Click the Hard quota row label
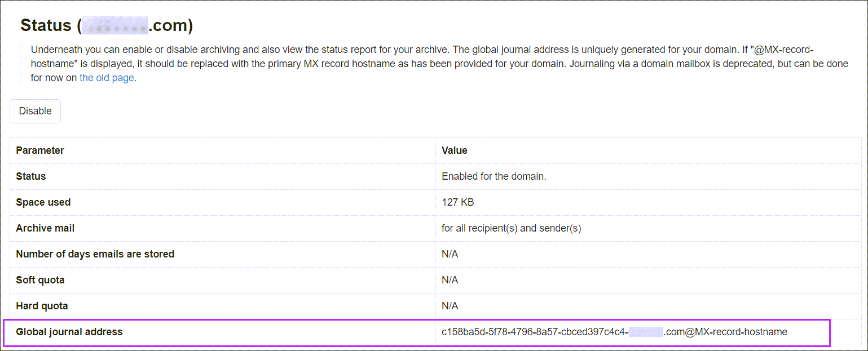This screenshot has height=351, width=868. [42, 305]
